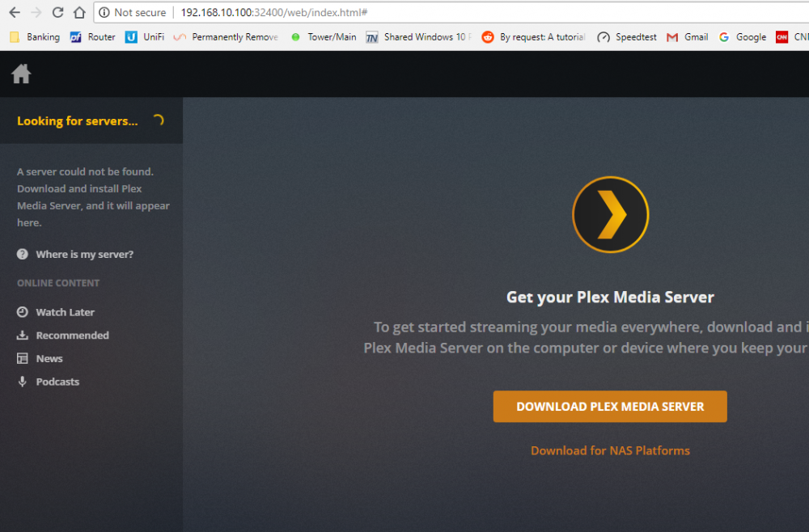
Task: Reload the page with the refresh icon
Action: click(57, 12)
